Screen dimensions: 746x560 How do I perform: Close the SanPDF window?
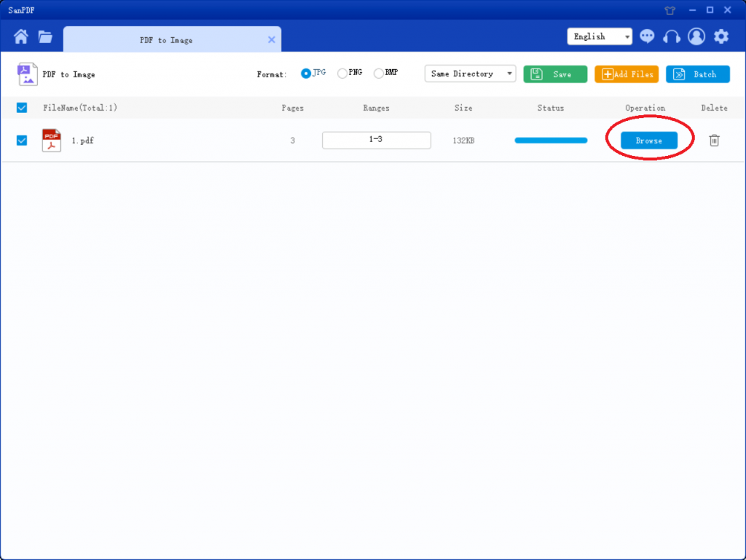[x=728, y=10]
